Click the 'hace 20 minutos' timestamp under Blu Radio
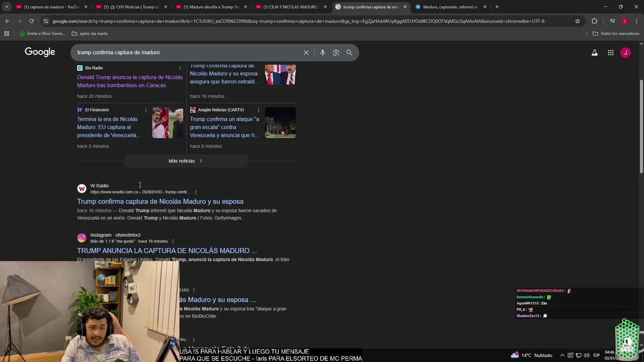This screenshot has width=644, height=362. point(94,96)
